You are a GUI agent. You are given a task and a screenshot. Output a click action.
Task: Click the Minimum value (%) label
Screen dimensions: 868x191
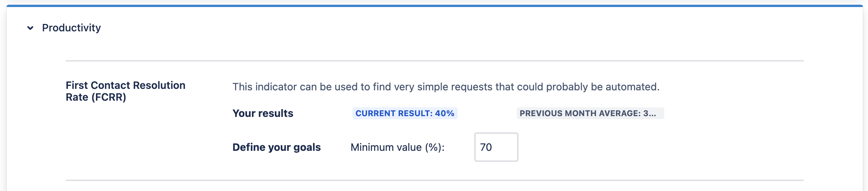click(397, 147)
